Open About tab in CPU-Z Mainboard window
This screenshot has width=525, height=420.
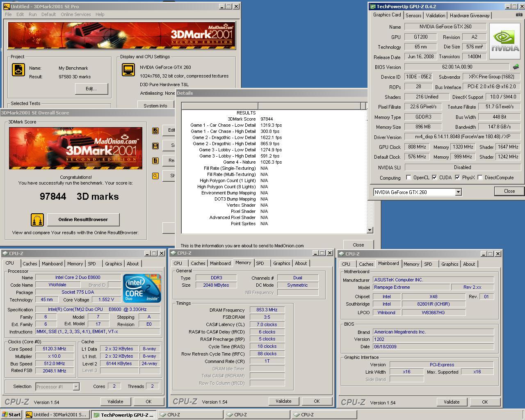pos(469,264)
